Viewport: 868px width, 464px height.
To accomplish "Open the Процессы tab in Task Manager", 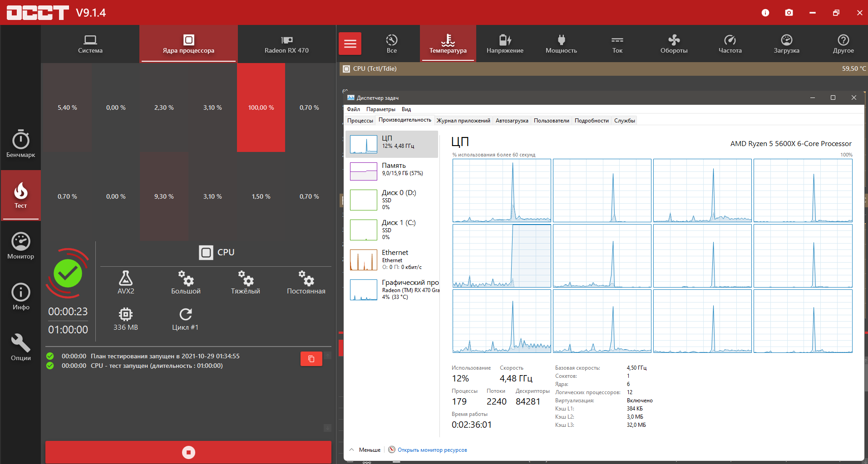I will 360,121.
